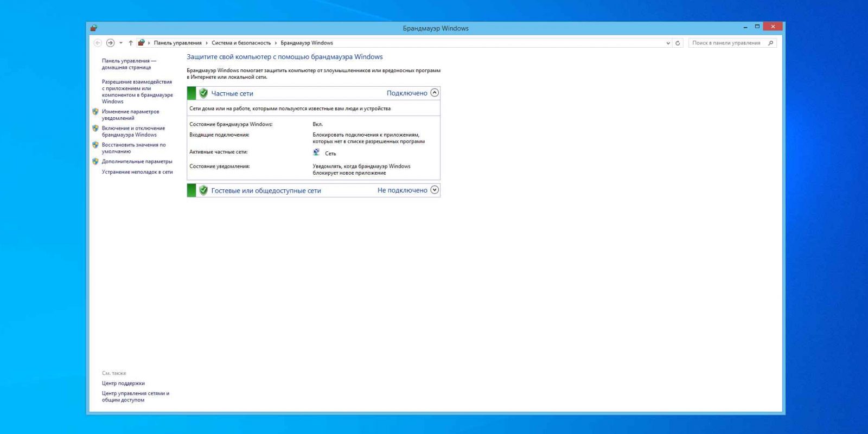This screenshot has height=434, width=868.
Task: Click 'Состояние уведомления:' label
Action: 220,167
